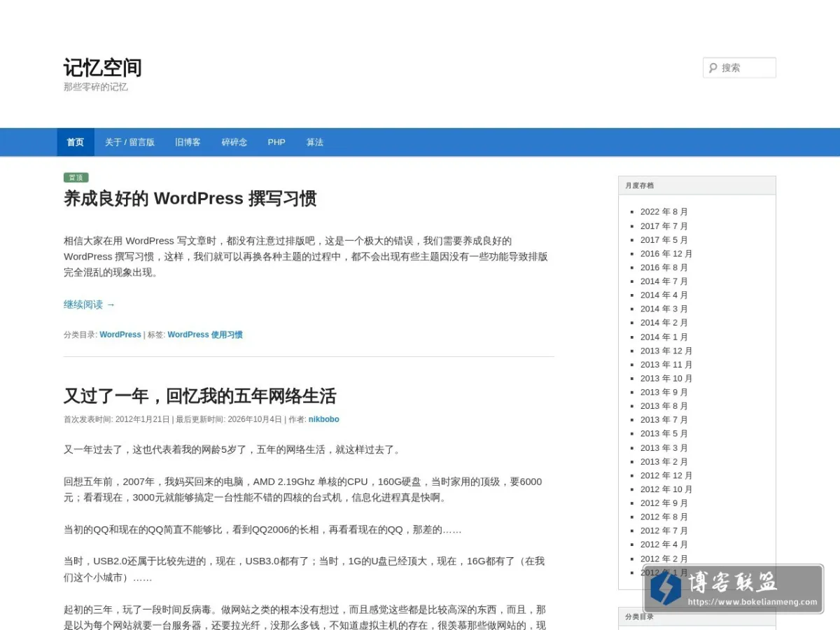Open archive 2012 年 8 月
Screen dimensions: 840x630
[x=664, y=517]
